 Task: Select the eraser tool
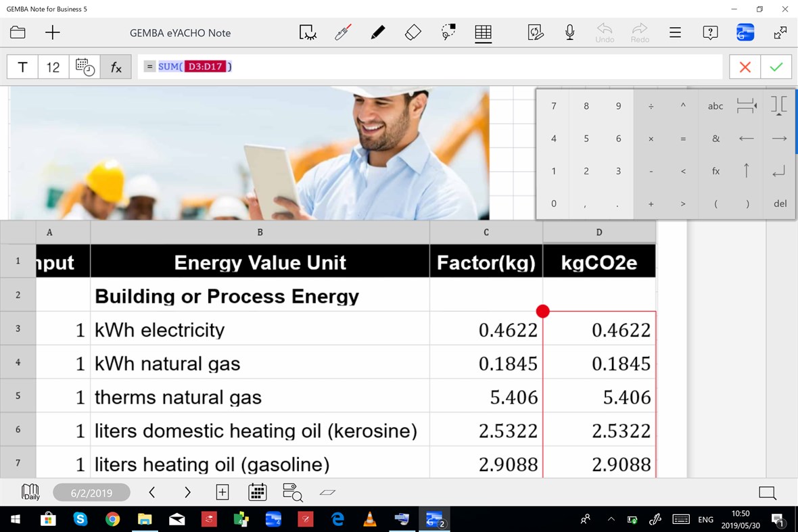pos(413,32)
